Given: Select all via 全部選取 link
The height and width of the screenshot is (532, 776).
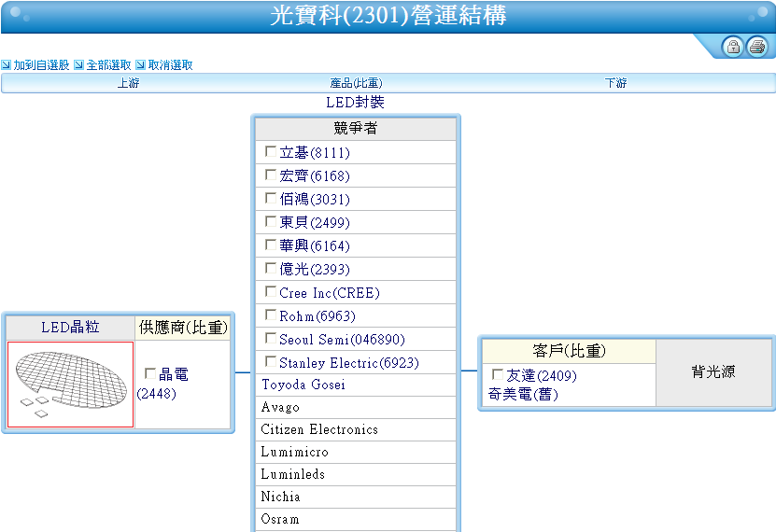Looking at the screenshot, I should (109, 64).
